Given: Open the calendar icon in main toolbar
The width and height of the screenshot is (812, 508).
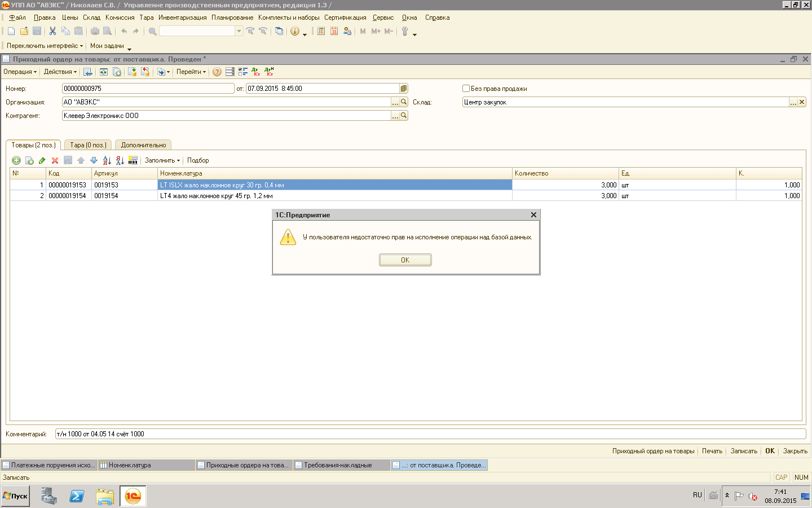Looking at the screenshot, I should (x=334, y=32).
